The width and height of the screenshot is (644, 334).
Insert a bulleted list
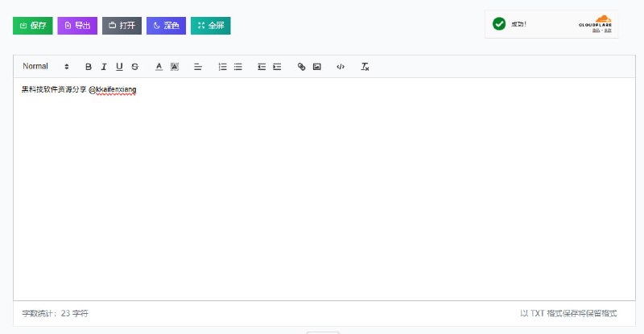tap(238, 67)
